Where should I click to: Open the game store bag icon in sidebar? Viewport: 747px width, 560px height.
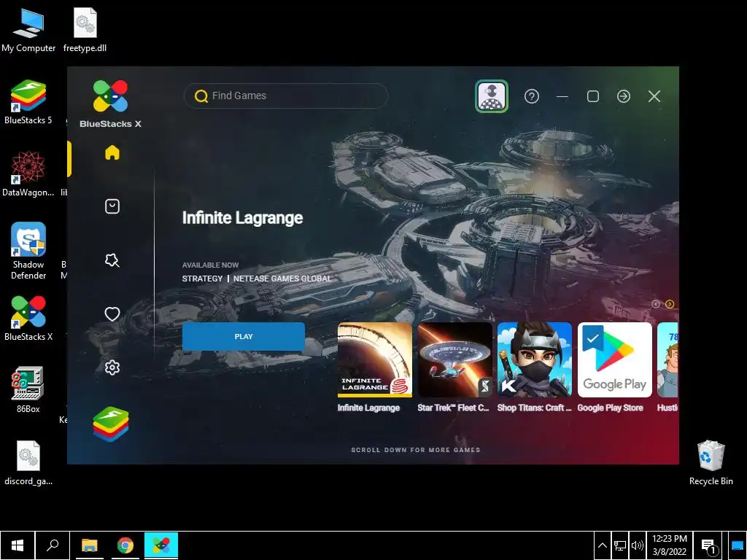[x=112, y=206]
